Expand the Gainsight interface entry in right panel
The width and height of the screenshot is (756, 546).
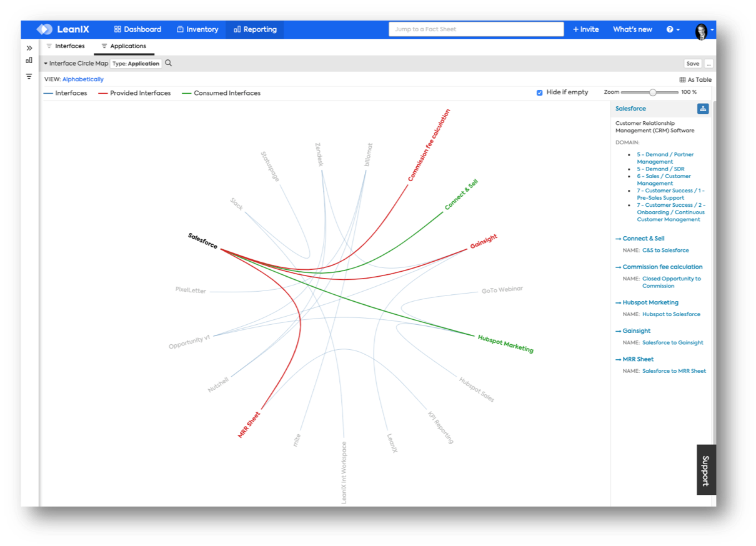click(x=635, y=330)
